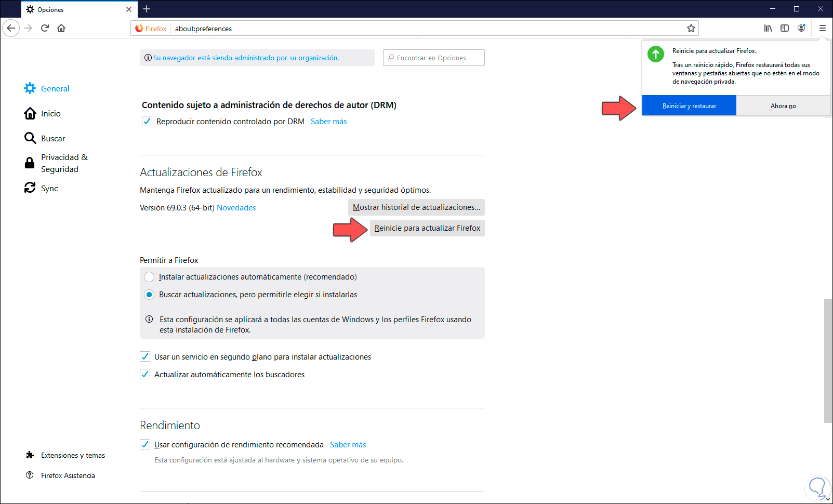The height and width of the screenshot is (504, 833).
Task: Open Extensiones y temas link
Action: pyautogui.click(x=73, y=455)
